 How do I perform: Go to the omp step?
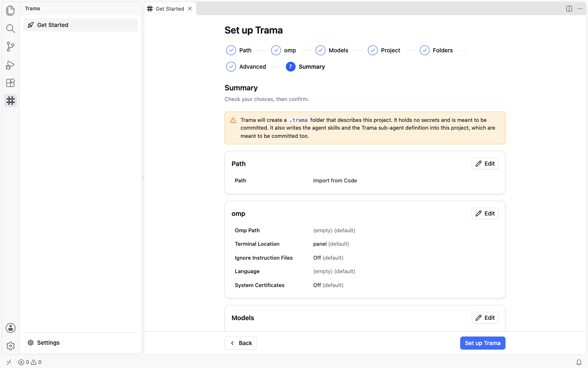tap(284, 50)
